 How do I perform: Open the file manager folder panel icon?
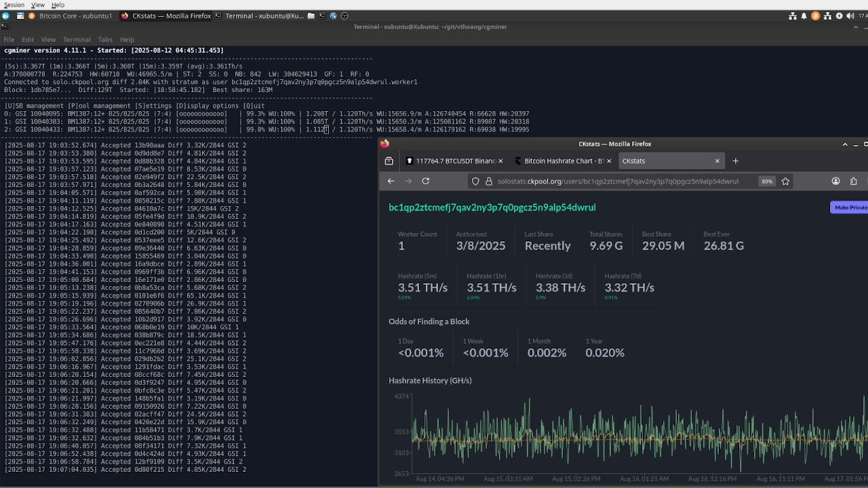[311, 16]
